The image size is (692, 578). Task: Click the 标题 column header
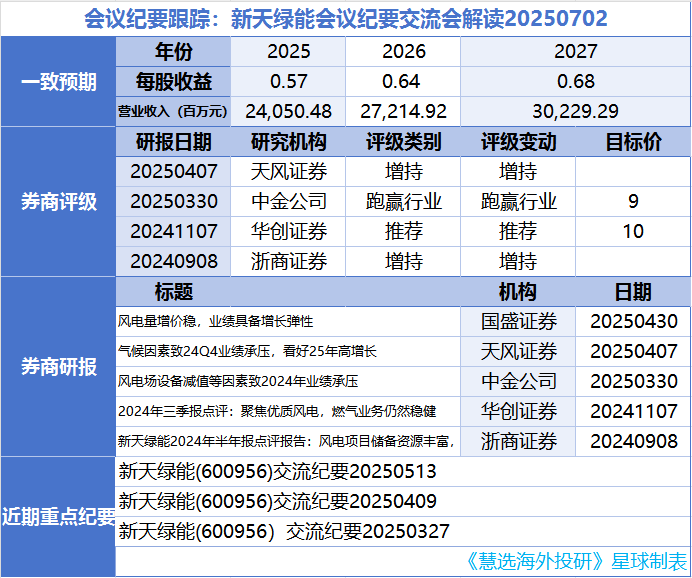click(173, 292)
